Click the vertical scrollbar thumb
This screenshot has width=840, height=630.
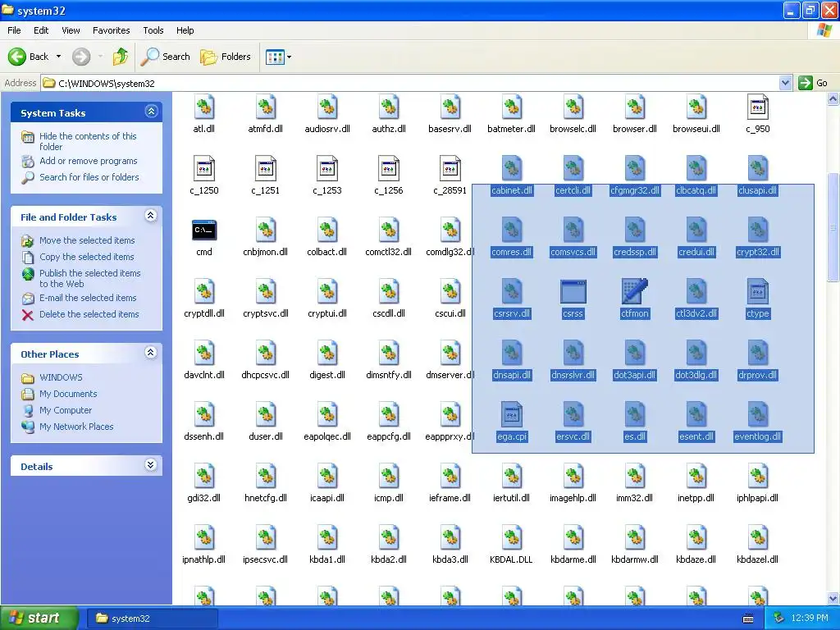(833, 227)
